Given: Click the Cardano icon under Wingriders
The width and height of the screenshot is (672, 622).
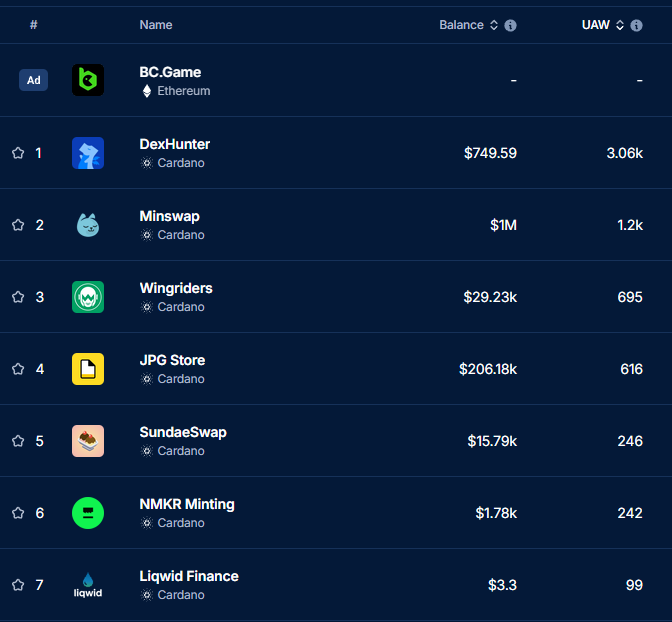Looking at the screenshot, I should (x=147, y=307).
